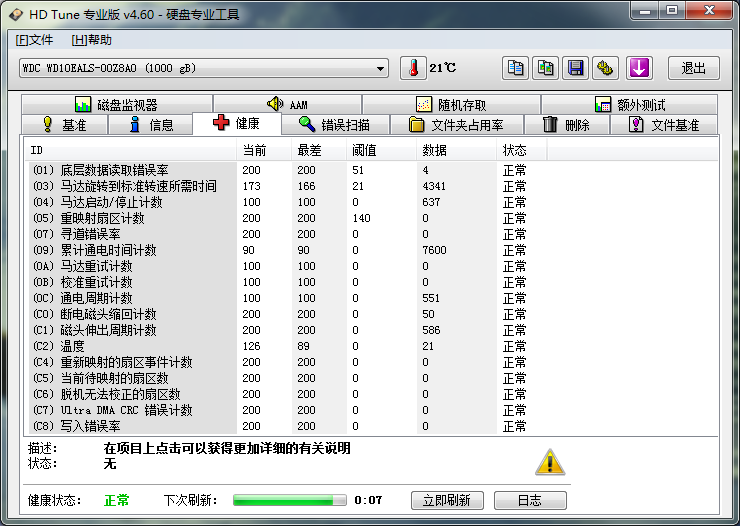
Task: Click 数据 column header
Action: click(x=456, y=150)
